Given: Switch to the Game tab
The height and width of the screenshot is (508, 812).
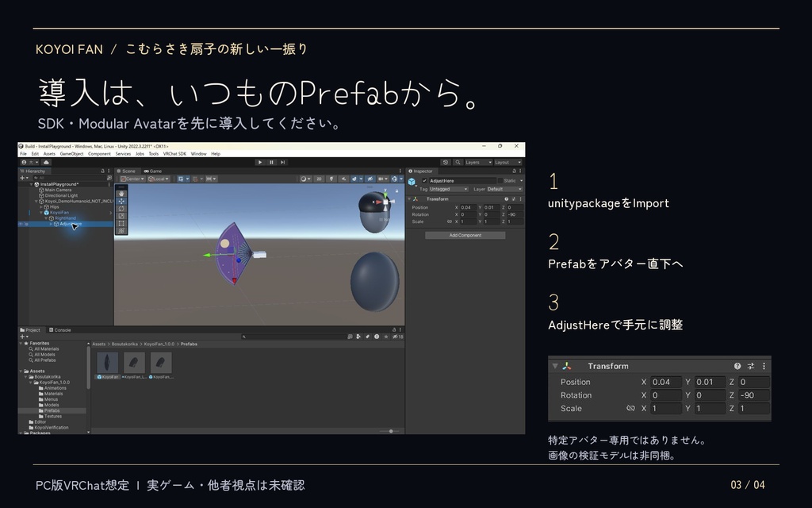Looking at the screenshot, I should [x=153, y=171].
